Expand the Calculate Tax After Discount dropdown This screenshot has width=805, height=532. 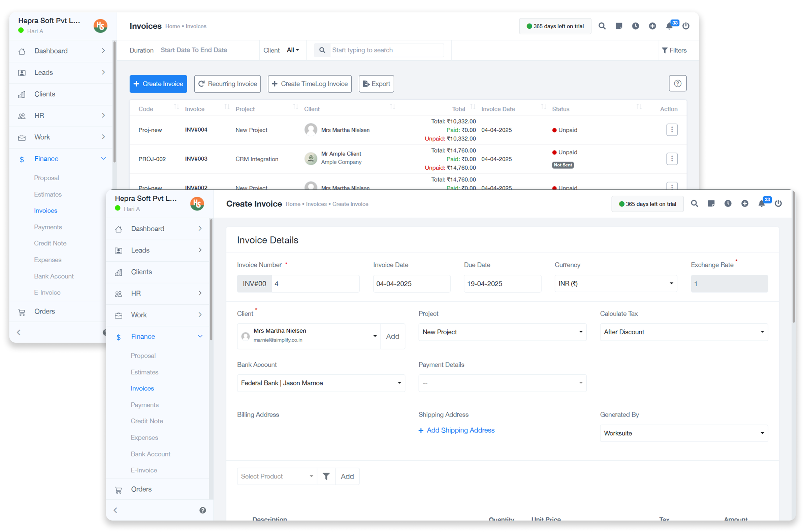click(683, 332)
